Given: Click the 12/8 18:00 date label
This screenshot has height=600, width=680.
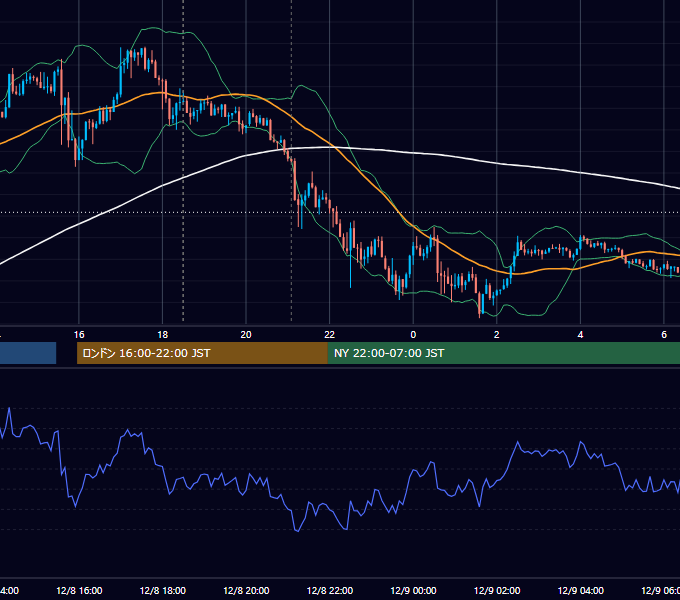Looking at the screenshot, I should 163,591.
